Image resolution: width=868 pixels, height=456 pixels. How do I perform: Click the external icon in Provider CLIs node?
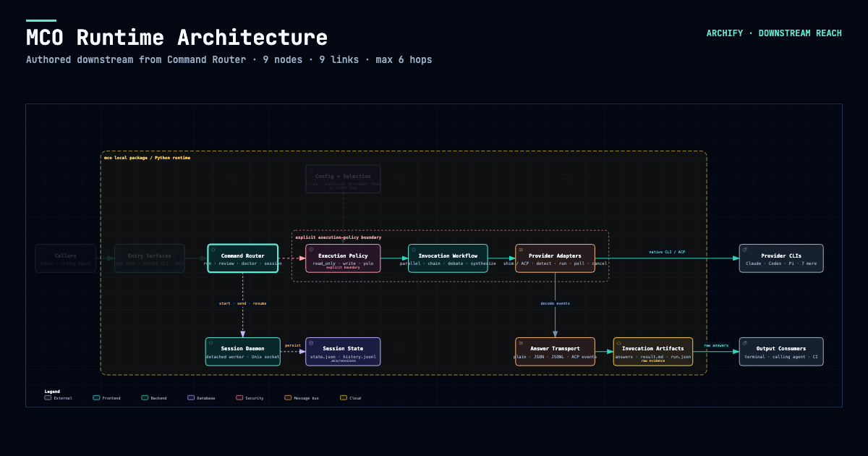tap(744, 249)
